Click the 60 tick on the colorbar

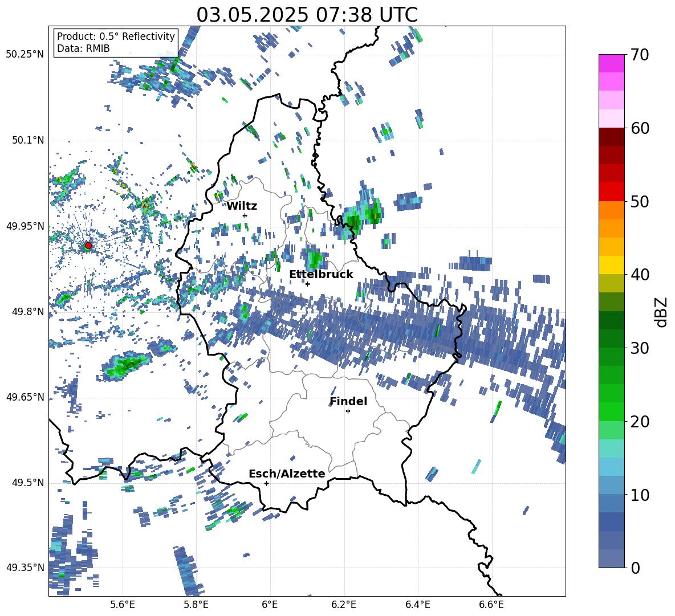coord(639,128)
